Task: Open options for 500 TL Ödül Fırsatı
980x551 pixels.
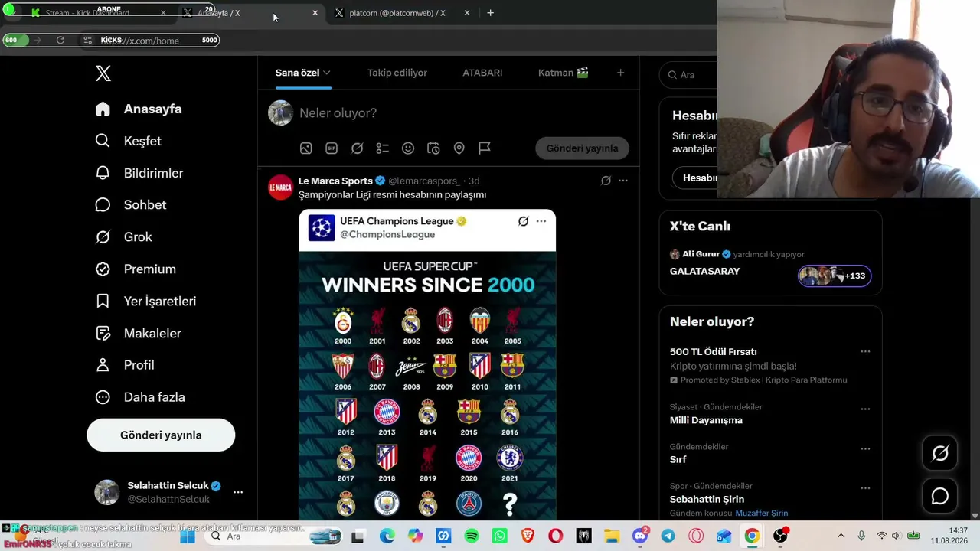Action: click(865, 351)
